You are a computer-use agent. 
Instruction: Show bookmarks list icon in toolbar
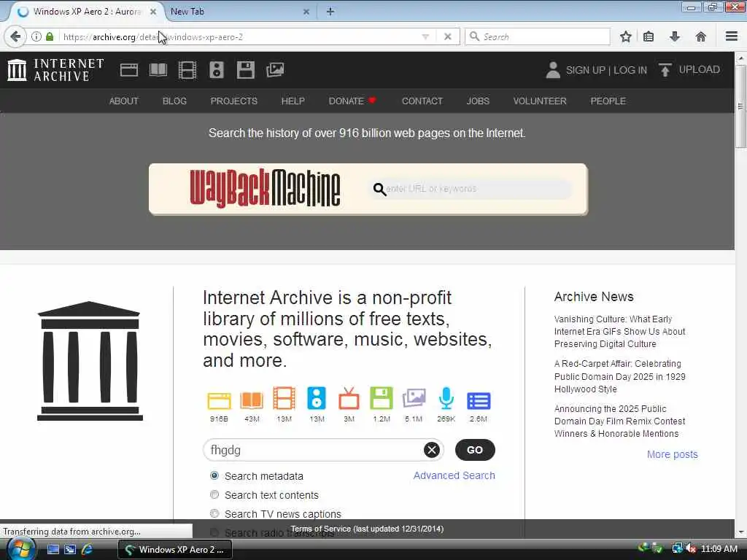[x=649, y=36]
